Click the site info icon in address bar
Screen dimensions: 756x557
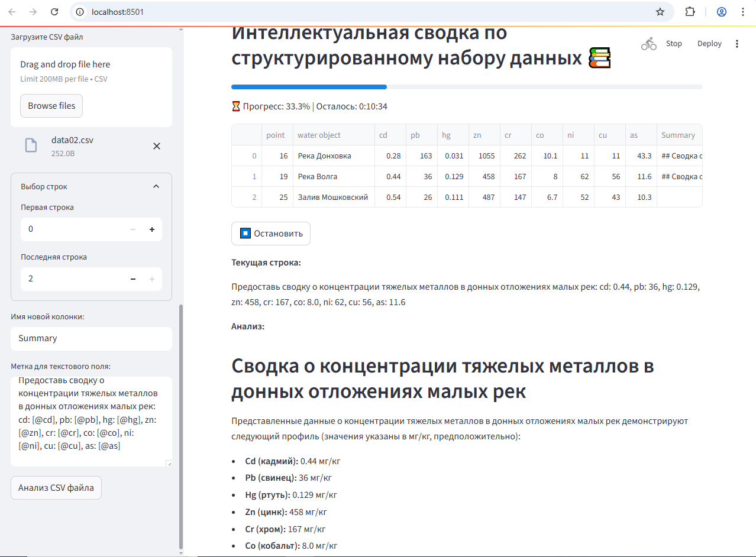tap(80, 12)
